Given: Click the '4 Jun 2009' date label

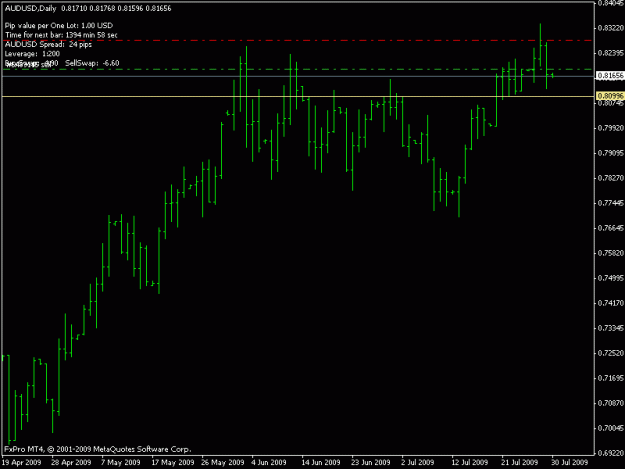Looking at the screenshot, I should (x=269, y=462).
